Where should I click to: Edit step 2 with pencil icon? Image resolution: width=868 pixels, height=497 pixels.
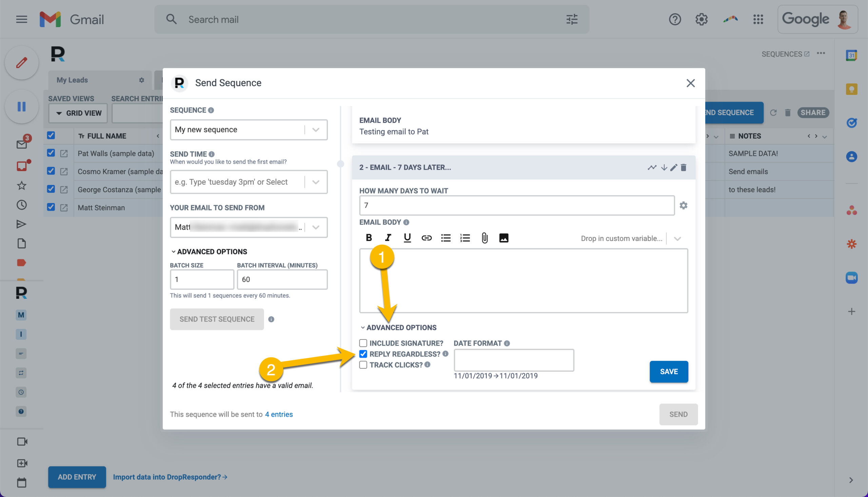(x=673, y=167)
